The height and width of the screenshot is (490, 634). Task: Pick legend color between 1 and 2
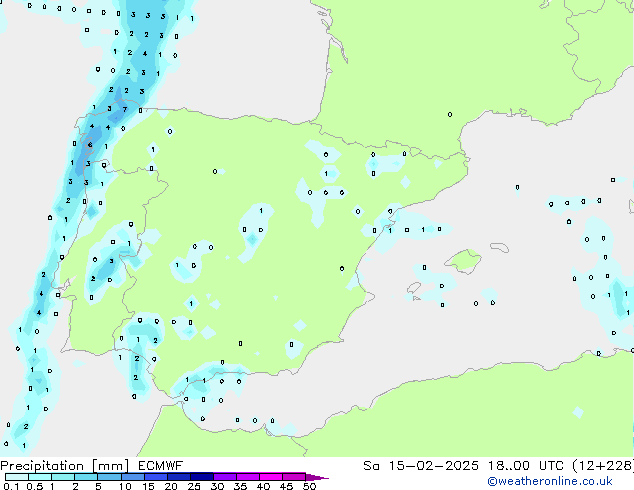pyautogui.click(x=63, y=477)
